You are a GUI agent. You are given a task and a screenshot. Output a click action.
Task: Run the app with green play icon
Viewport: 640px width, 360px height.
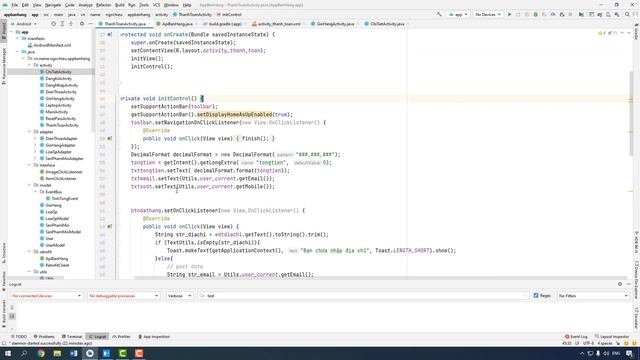click(509, 14)
